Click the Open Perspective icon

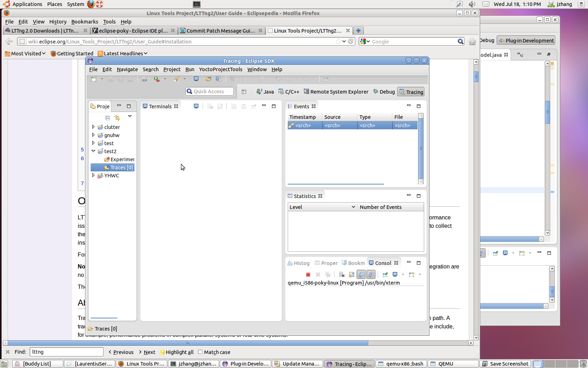pyautogui.click(x=244, y=92)
